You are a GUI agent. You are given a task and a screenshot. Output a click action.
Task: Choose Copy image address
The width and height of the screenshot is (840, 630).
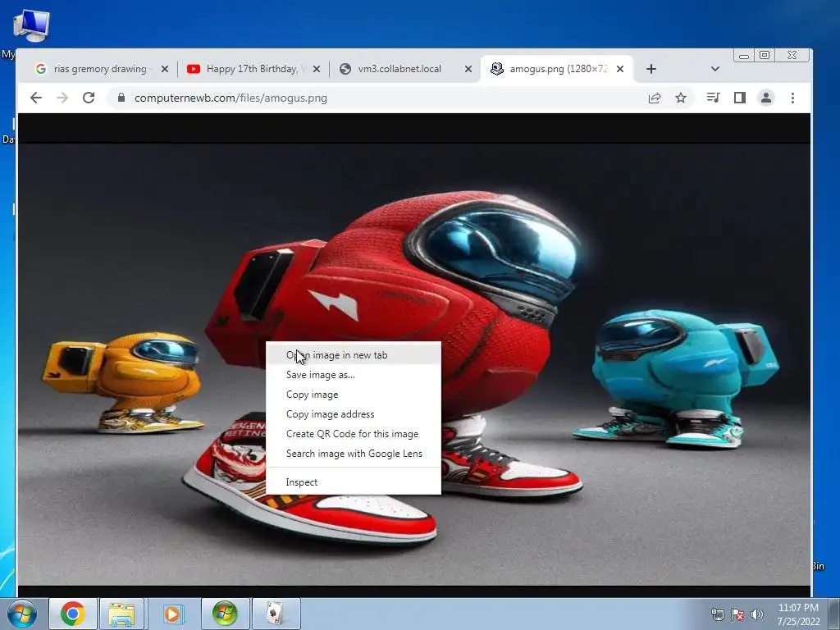click(353, 414)
